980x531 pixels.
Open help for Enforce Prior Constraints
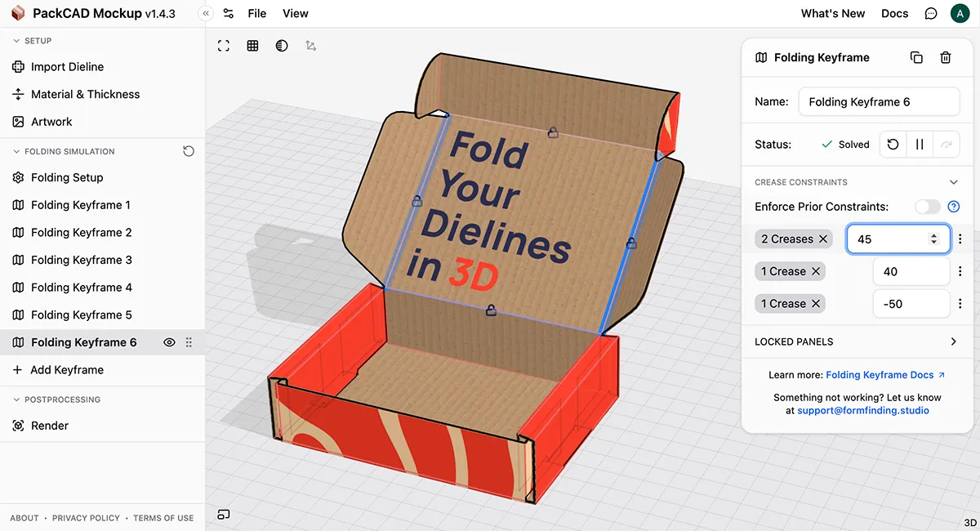coord(953,207)
